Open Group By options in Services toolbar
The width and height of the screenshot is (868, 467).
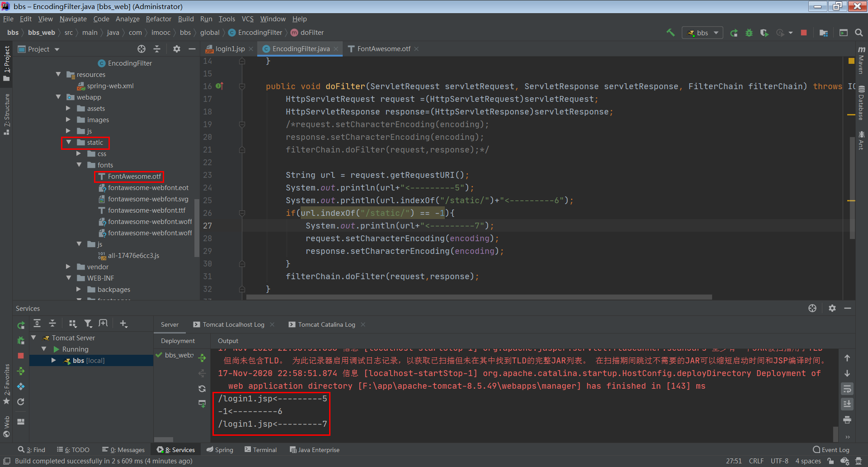point(72,323)
